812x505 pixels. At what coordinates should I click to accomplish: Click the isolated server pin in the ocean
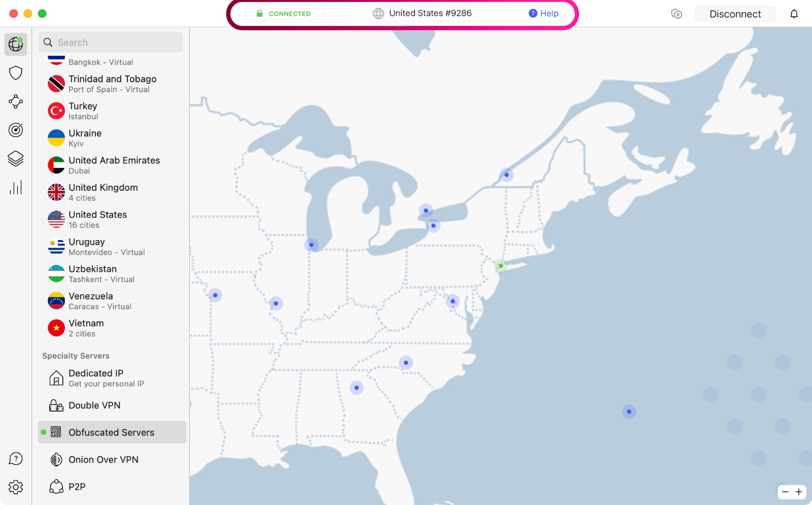(629, 412)
